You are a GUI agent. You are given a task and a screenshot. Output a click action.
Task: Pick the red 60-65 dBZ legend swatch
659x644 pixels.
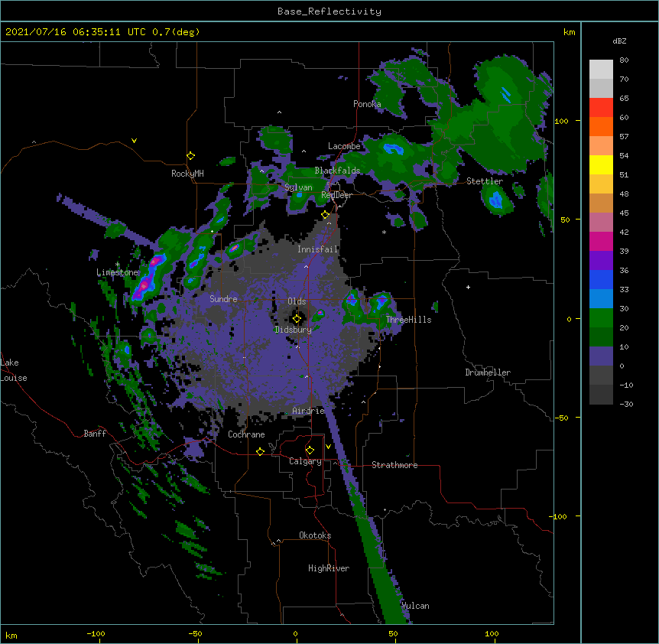click(601, 108)
